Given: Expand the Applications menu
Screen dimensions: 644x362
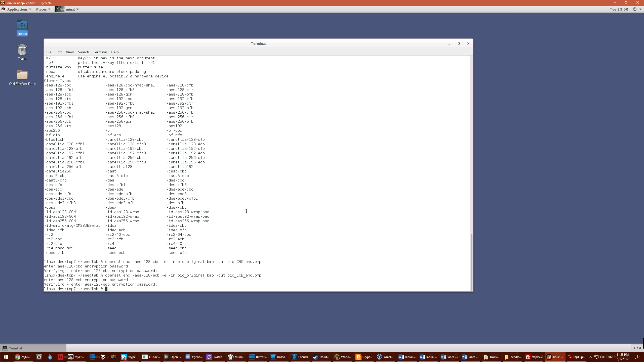Looking at the screenshot, I should click(17, 9).
